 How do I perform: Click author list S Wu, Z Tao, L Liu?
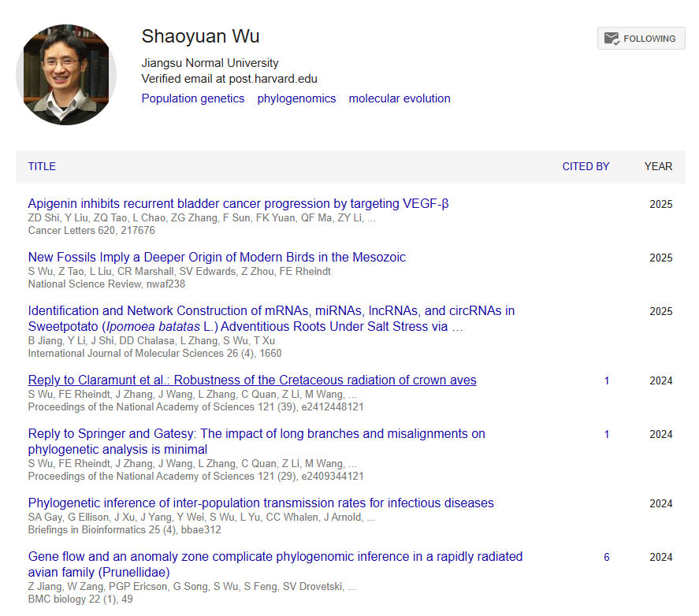[179, 272]
